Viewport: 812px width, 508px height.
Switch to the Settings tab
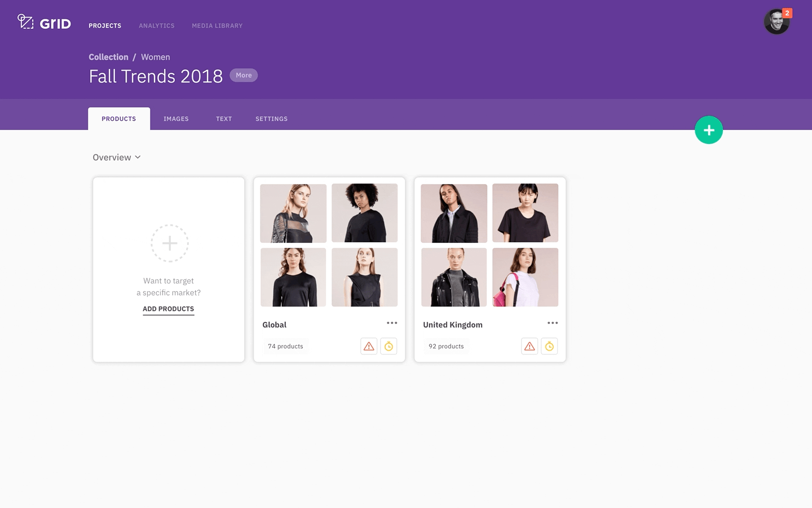click(x=271, y=119)
